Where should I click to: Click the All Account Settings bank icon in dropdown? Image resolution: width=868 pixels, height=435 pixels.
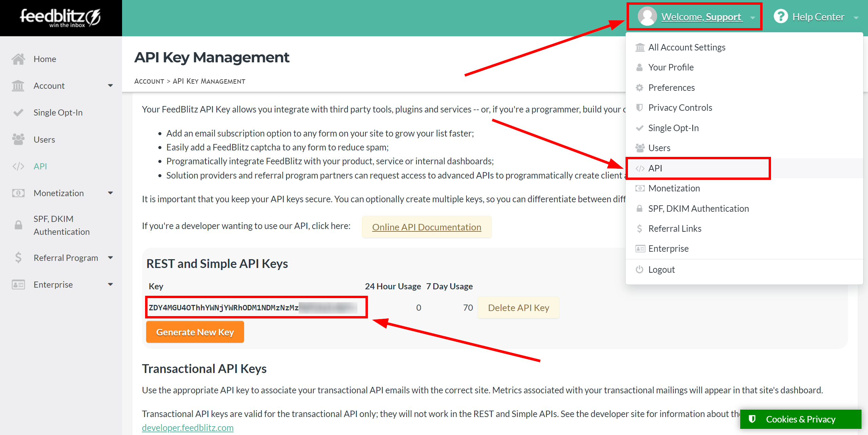coord(640,47)
